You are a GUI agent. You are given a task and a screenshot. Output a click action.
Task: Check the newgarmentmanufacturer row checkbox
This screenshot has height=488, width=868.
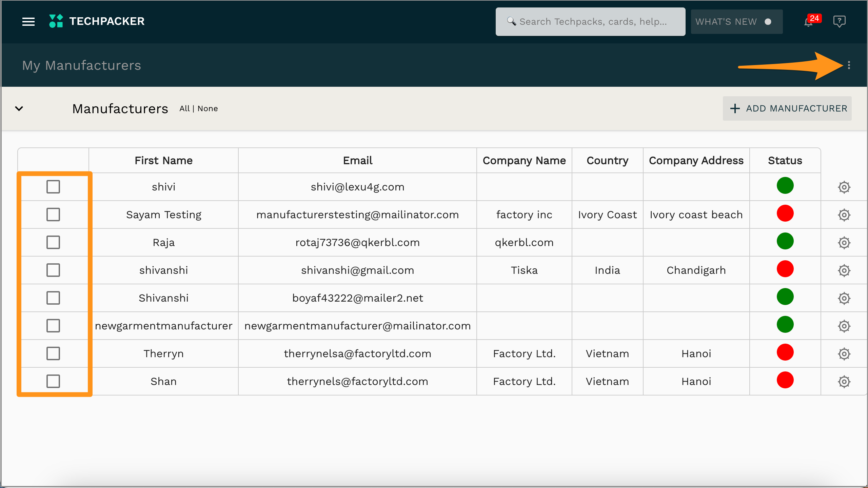(53, 326)
